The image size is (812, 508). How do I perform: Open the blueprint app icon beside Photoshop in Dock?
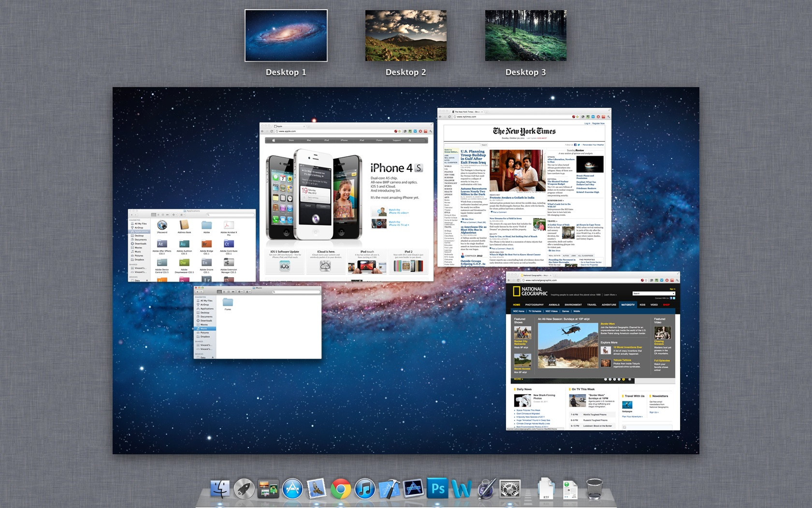413,489
